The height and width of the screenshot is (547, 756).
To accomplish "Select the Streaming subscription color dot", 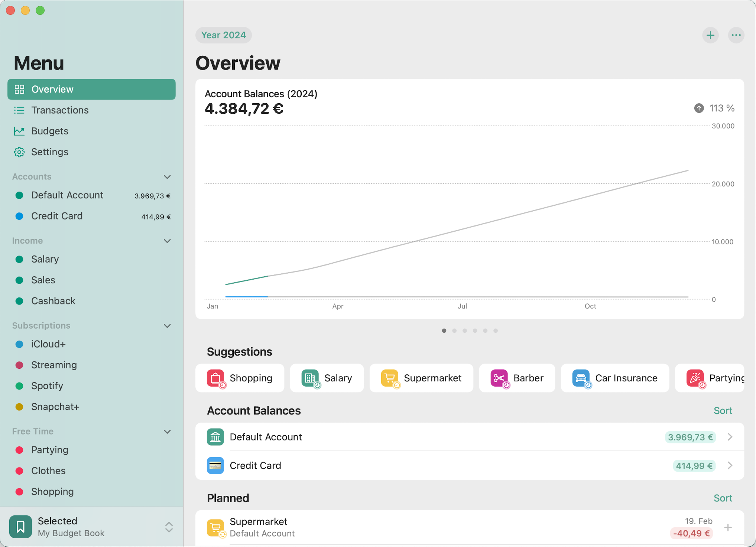I will coord(19,365).
